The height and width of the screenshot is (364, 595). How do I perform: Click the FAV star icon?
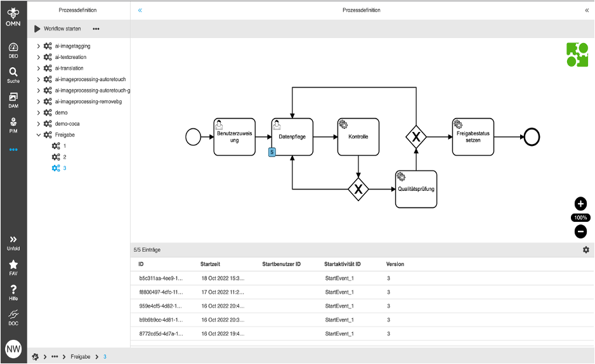pos(13,266)
